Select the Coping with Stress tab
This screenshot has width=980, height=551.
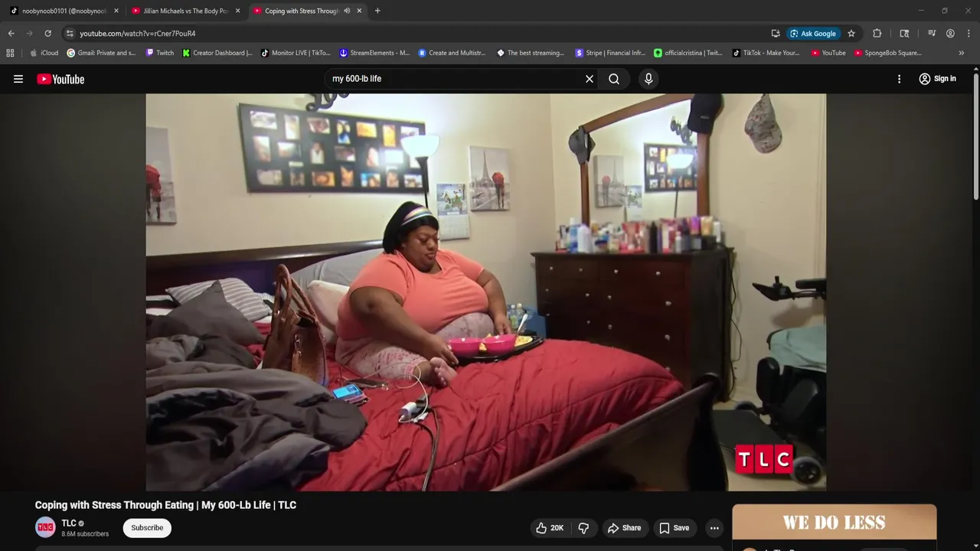301,11
